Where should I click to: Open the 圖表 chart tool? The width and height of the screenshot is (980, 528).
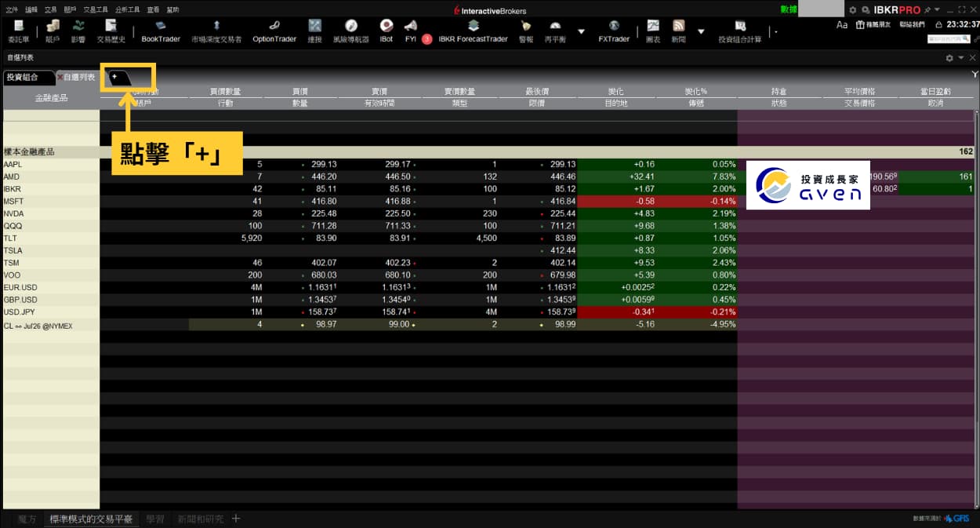tap(652, 31)
